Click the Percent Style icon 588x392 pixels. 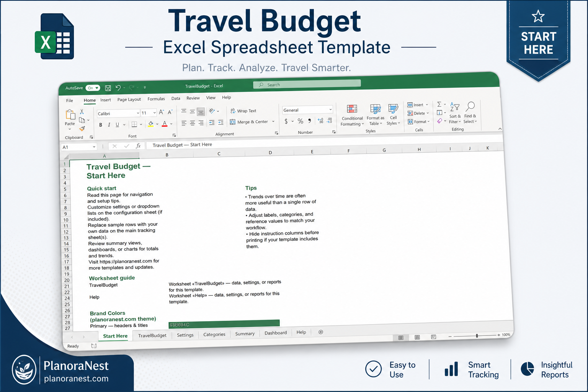(x=301, y=121)
